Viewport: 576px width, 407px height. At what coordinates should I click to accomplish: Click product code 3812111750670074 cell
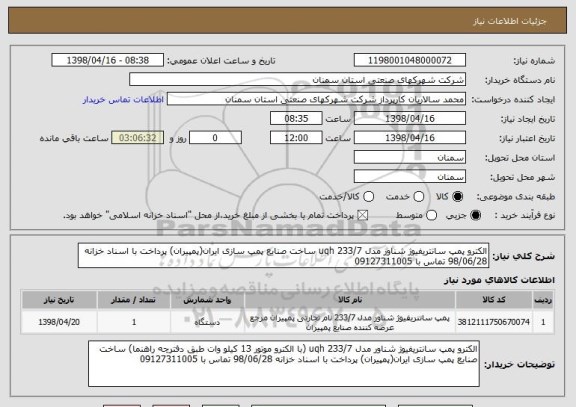coord(494,322)
